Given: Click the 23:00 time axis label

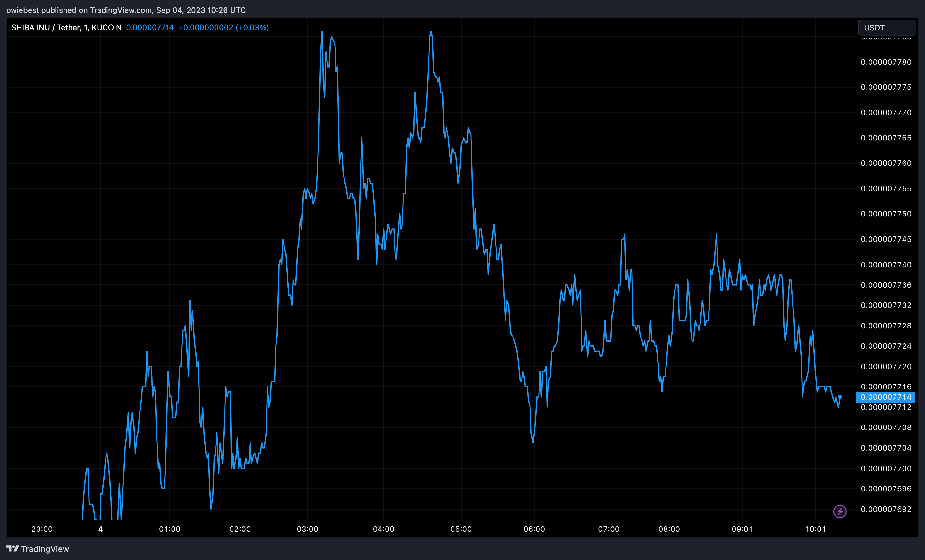Looking at the screenshot, I should coord(42,529).
